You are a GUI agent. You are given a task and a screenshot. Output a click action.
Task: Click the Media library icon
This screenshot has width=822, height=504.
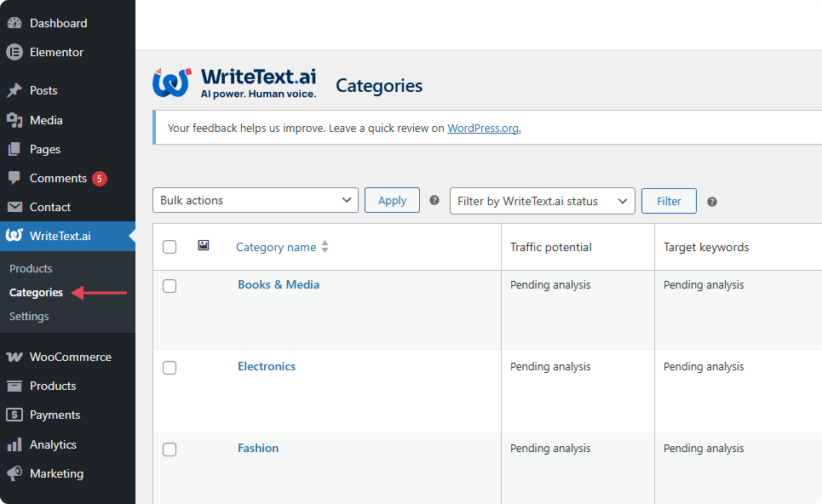click(14, 120)
